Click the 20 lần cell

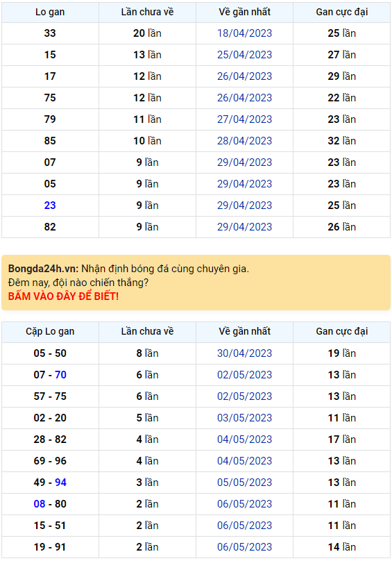coord(147,33)
